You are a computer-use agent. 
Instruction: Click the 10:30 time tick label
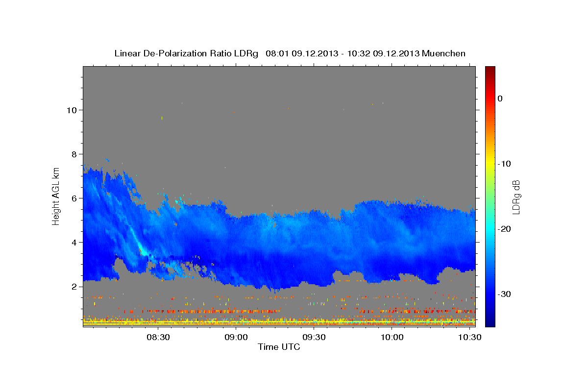pyautogui.click(x=470, y=338)
